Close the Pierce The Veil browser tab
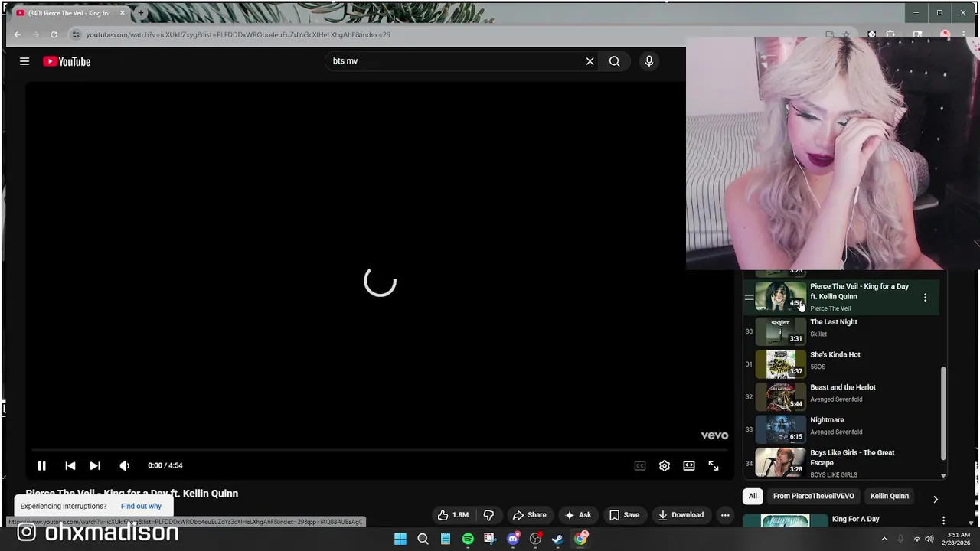 pos(122,13)
